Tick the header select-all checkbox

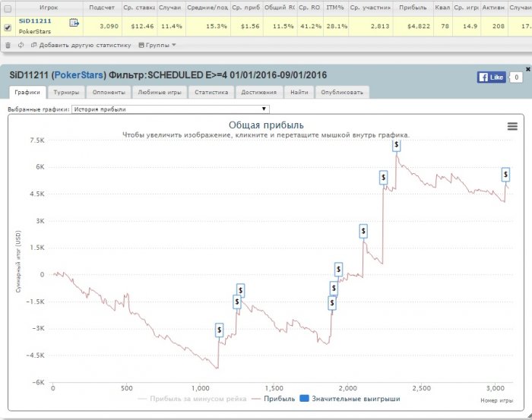(x=8, y=8)
